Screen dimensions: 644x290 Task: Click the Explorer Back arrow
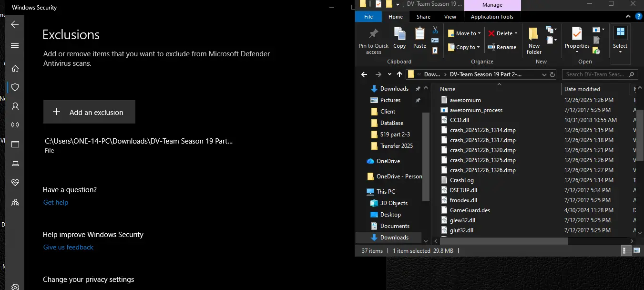(x=364, y=74)
